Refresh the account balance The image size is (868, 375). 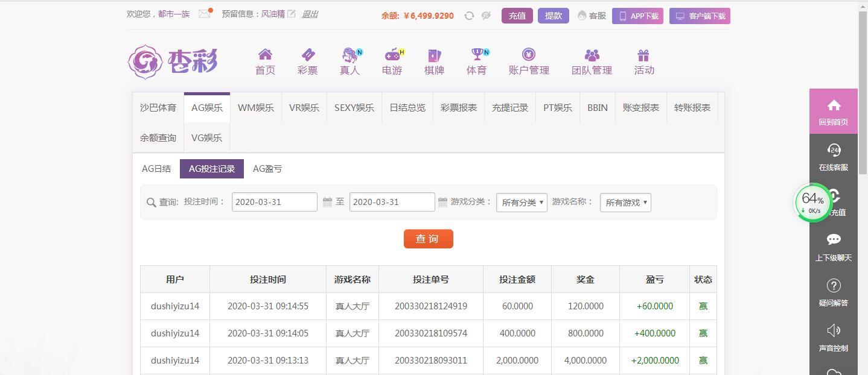pyautogui.click(x=469, y=16)
